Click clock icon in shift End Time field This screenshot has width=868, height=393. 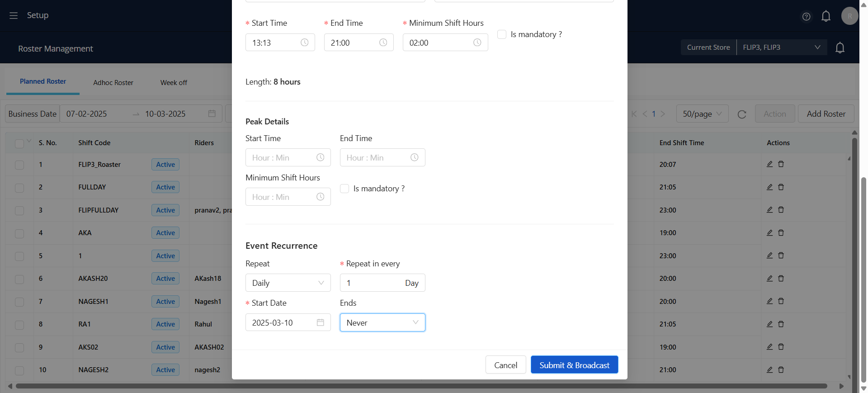pyautogui.click(x=383, y=43)
